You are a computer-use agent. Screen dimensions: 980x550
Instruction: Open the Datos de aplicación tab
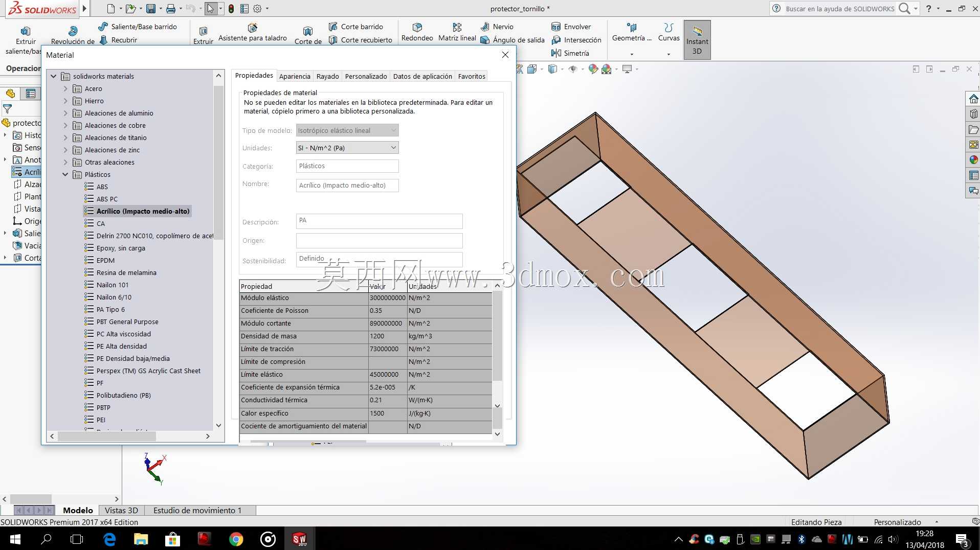[x=422, y=76]
